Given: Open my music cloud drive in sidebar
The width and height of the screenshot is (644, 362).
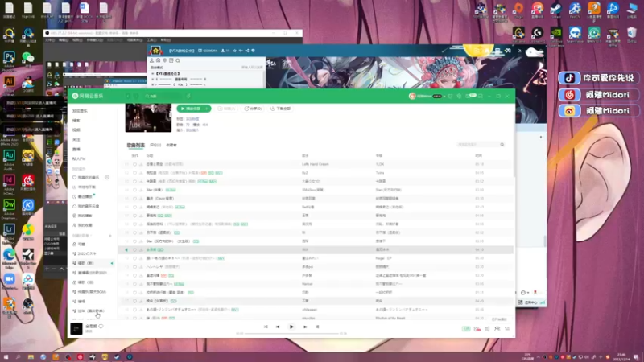Looking at the screenshot, I should [86, 206].
